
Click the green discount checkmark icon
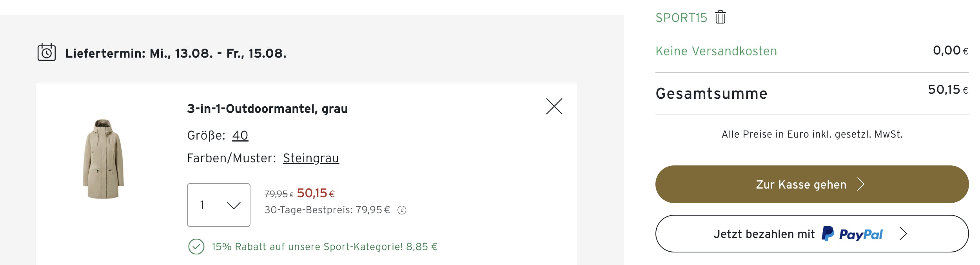[x=196, y=247]
